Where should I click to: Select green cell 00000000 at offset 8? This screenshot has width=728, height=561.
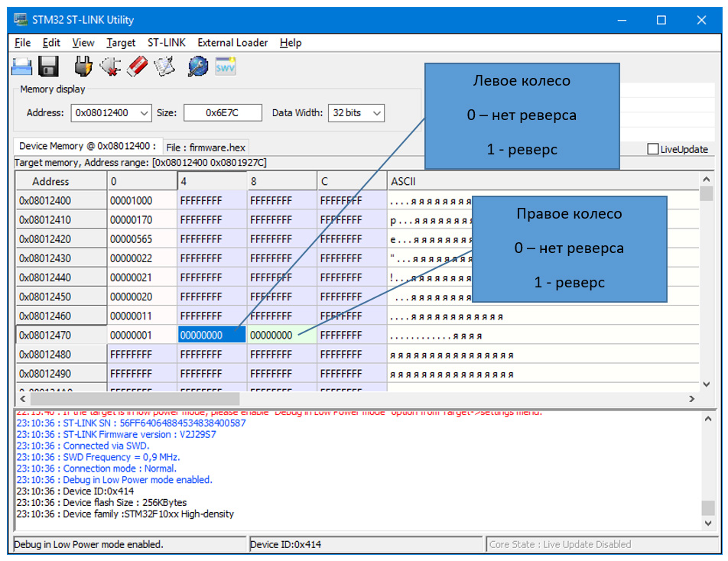282,335
